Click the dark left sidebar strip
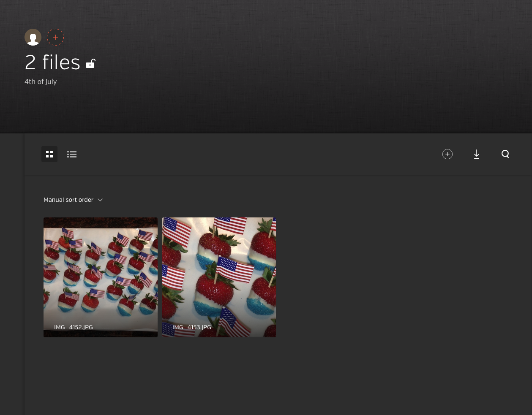Screen dimensions: 532x415 [12, 274]
